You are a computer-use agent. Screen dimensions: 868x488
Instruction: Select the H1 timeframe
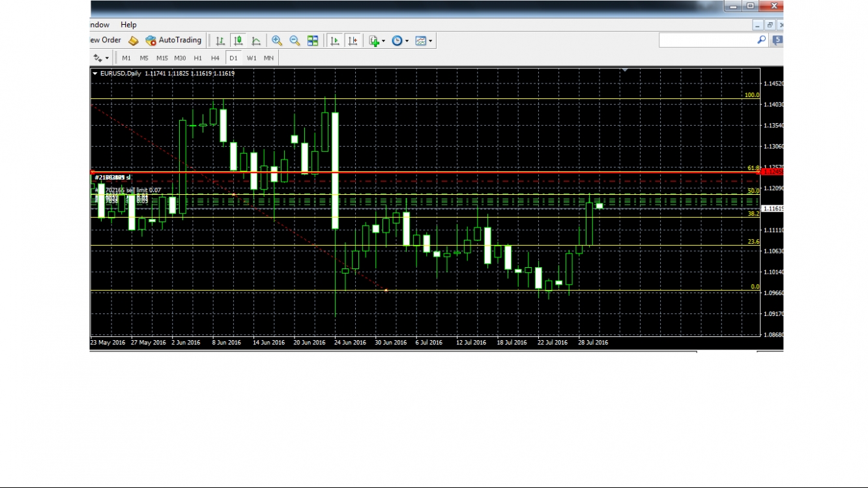(198, 58)
